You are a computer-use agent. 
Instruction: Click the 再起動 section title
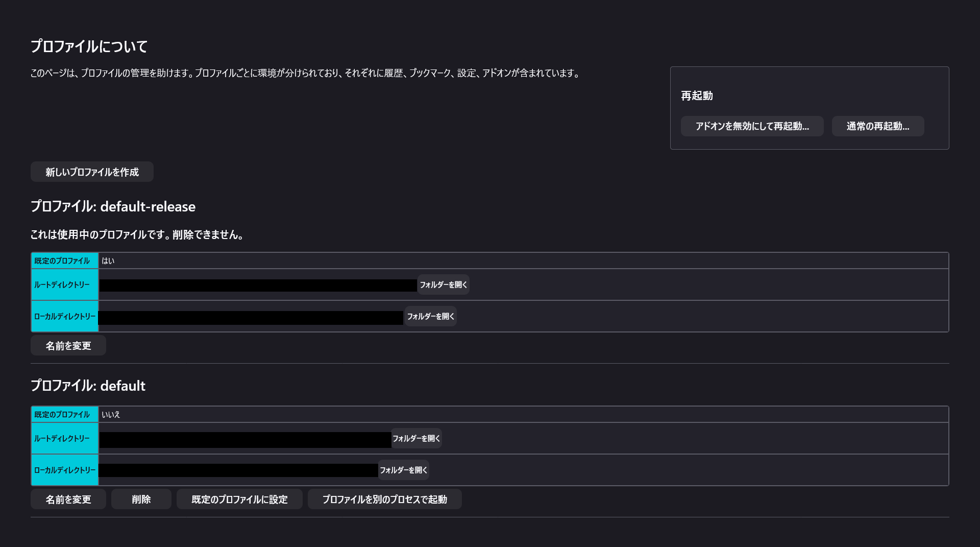click(697, 96)
